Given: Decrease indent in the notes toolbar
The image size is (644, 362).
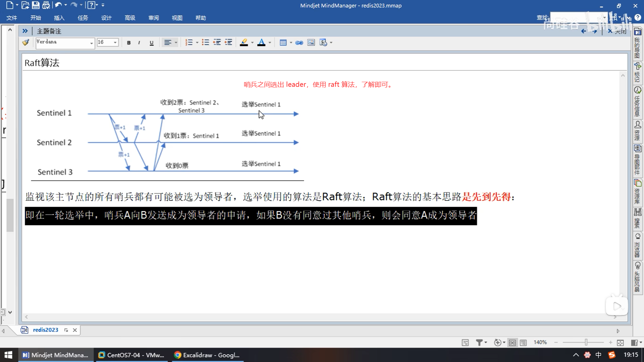Looking at the screenshot, I should click(x=217, y=43).
